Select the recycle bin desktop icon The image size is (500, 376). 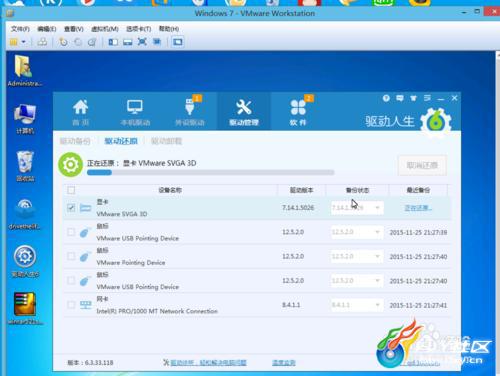pos(25,166)
